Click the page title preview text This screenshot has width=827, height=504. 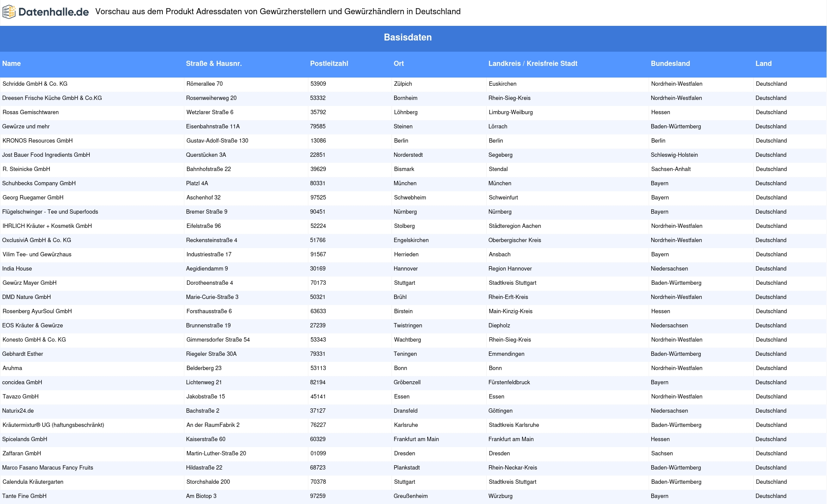click(x=278, y=12)
